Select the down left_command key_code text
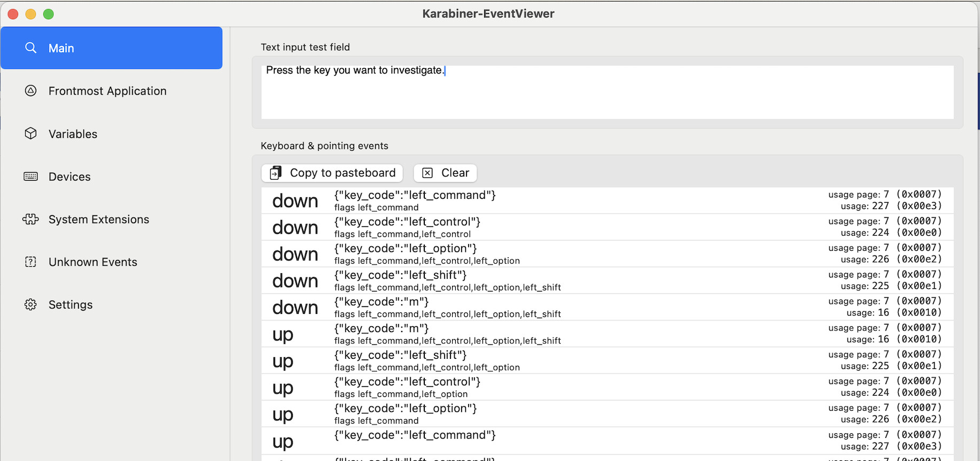The image size is (980, 461). coord(415,195)
